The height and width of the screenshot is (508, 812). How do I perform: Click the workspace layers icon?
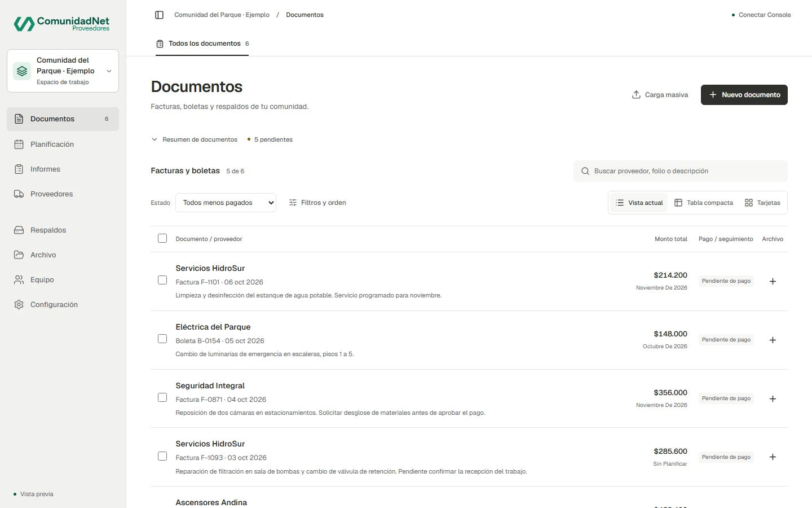(22, 71)
